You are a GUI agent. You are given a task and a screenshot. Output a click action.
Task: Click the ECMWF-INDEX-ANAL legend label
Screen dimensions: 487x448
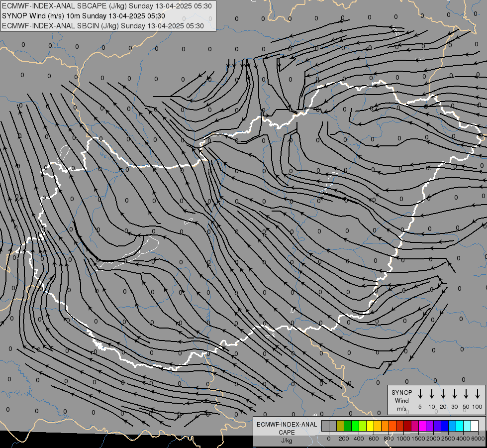pos(287,425)
